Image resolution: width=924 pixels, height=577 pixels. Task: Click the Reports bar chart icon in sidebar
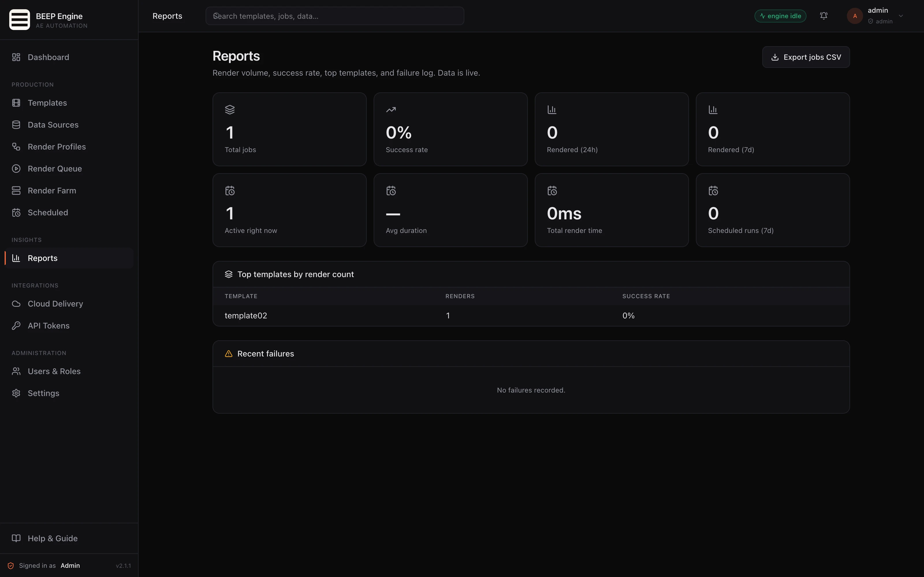pos(16,258)
